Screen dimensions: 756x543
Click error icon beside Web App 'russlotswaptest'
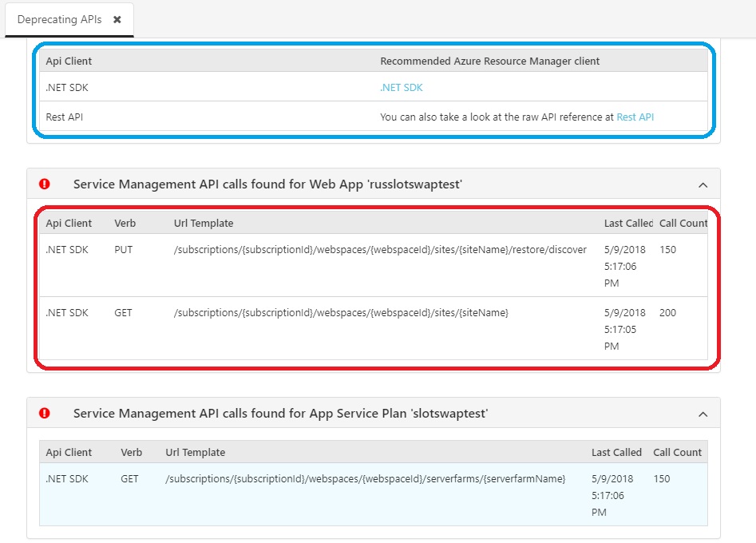coord(45,184)
